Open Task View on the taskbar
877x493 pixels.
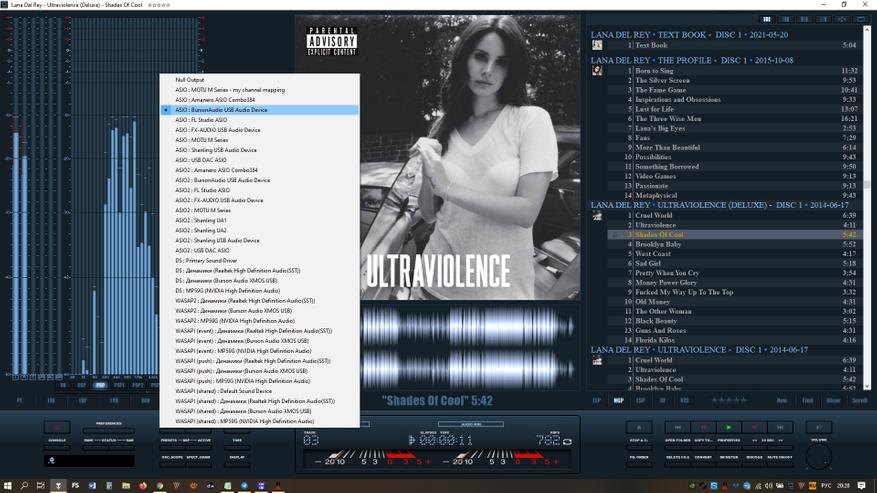coord(40,485)
